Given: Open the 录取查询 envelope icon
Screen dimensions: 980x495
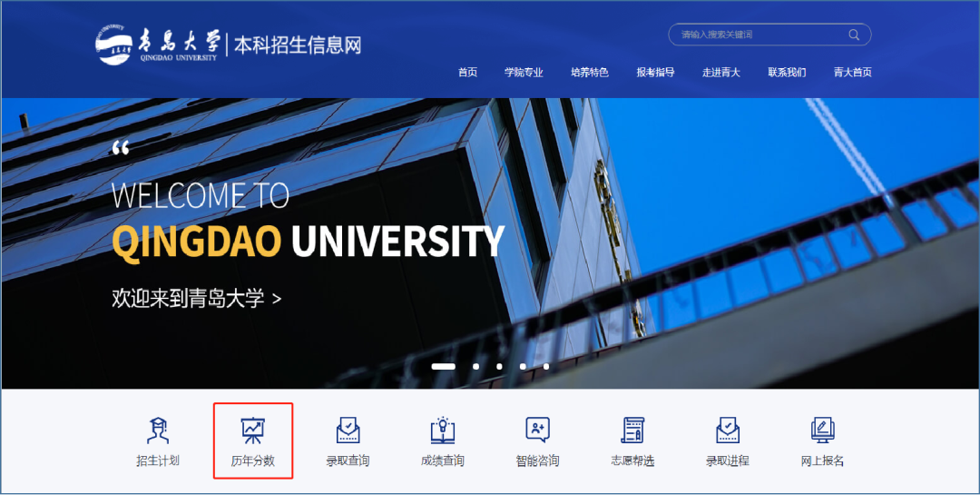Looking at the screenshot, I should point(348,431).
